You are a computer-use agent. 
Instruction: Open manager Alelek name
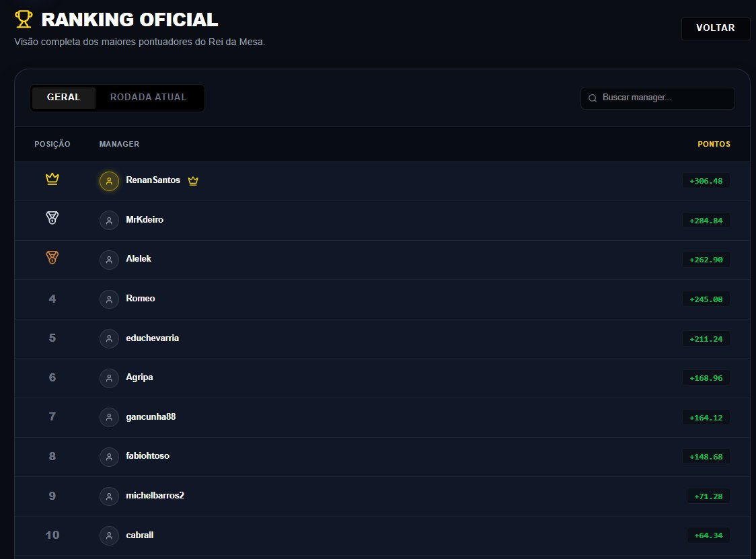click(x=139, y=258)
